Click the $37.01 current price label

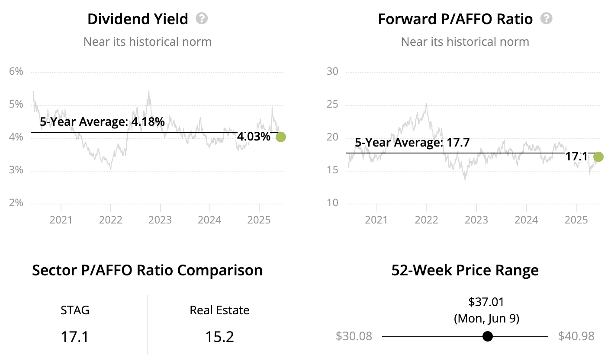click(x=486, y=302)
